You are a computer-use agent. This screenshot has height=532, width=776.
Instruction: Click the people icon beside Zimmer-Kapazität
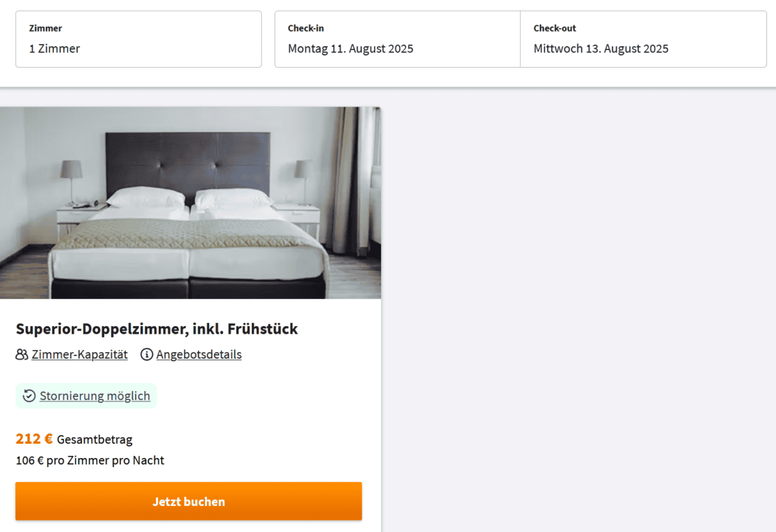pos(22,354)
